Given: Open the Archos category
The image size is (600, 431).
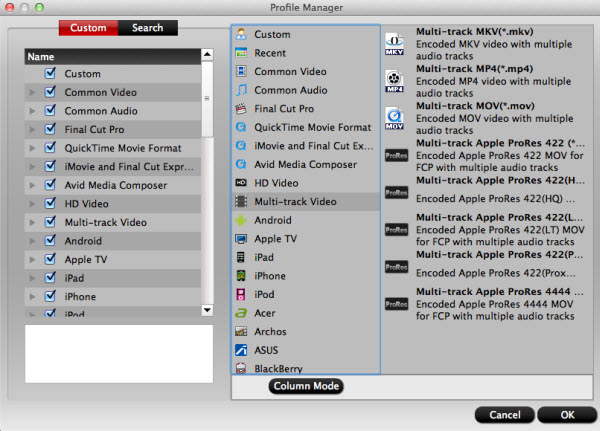Looking at the screenshot, I should (306, 331).
